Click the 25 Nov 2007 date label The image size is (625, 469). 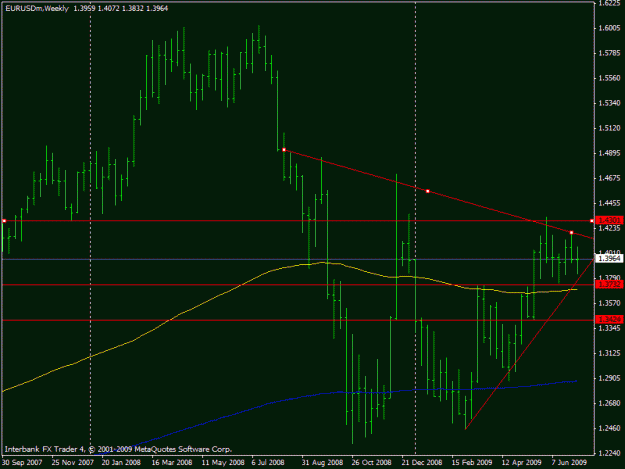[x=73, y=463]
